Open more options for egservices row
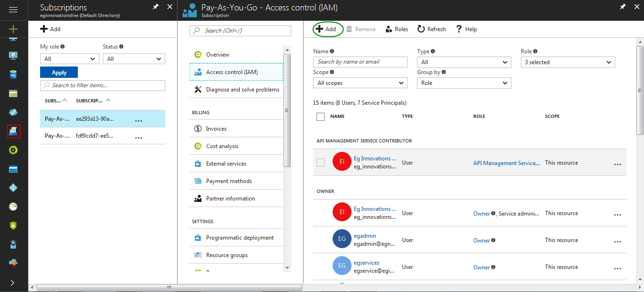 point(618,269)
